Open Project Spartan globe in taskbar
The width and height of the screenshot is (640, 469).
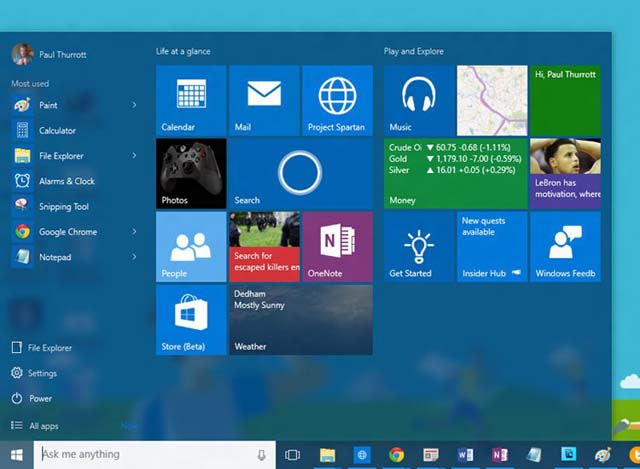tap(362, 455)
